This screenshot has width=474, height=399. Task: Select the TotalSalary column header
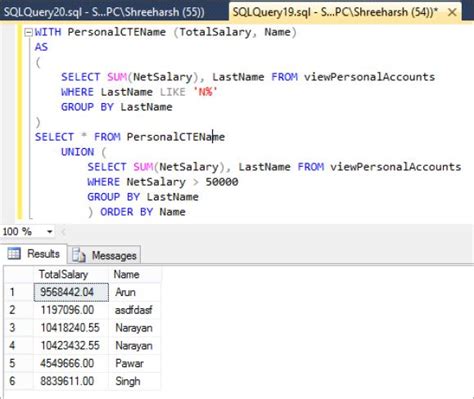click(x=71, y=274)
